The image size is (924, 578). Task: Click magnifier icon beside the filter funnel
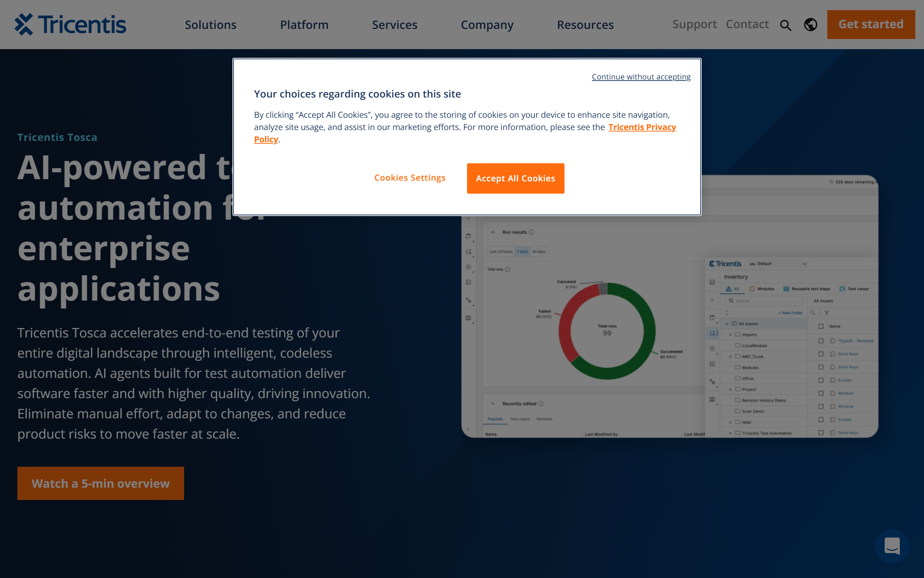[813, 313]
